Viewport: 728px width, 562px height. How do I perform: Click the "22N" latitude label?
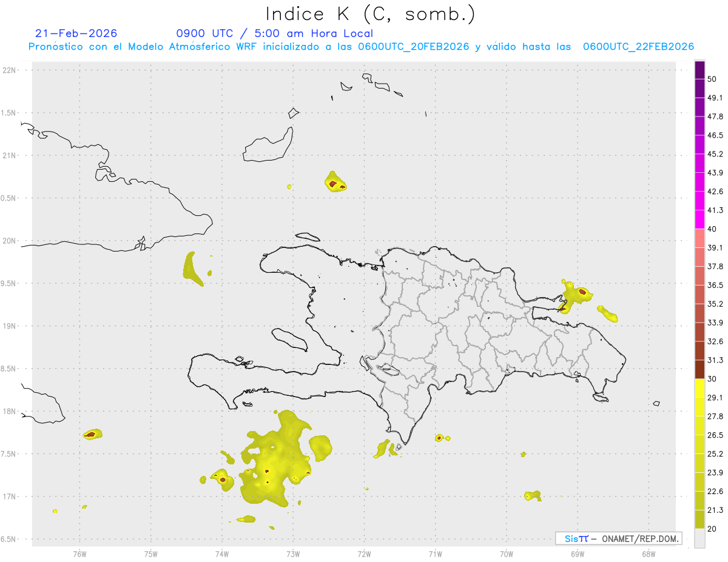pos(10,70)
